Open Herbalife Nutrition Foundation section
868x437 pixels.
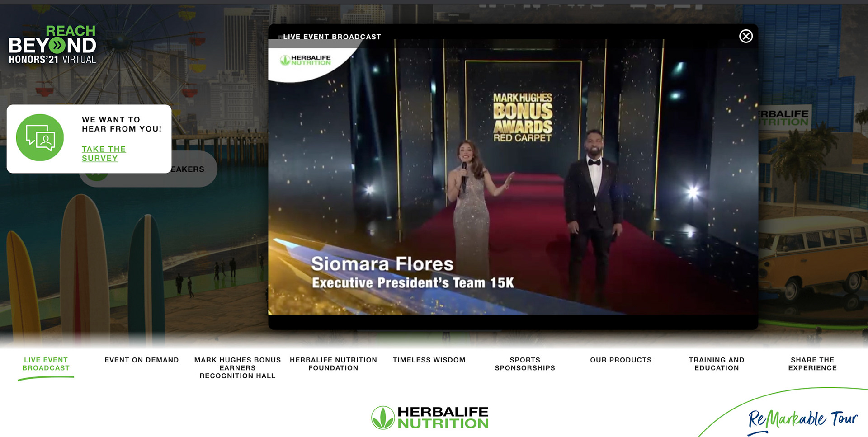pyautogui.click(x=333, y=364)
